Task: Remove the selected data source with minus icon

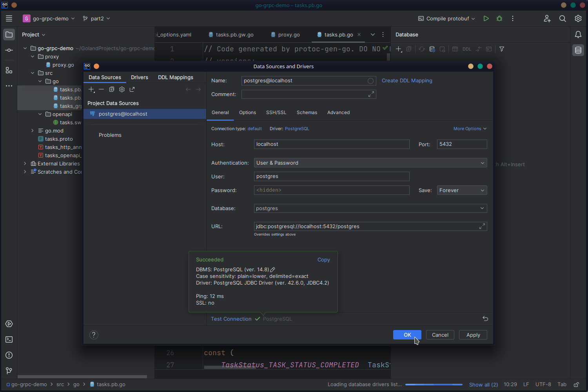Action: (x=102, y=89)
